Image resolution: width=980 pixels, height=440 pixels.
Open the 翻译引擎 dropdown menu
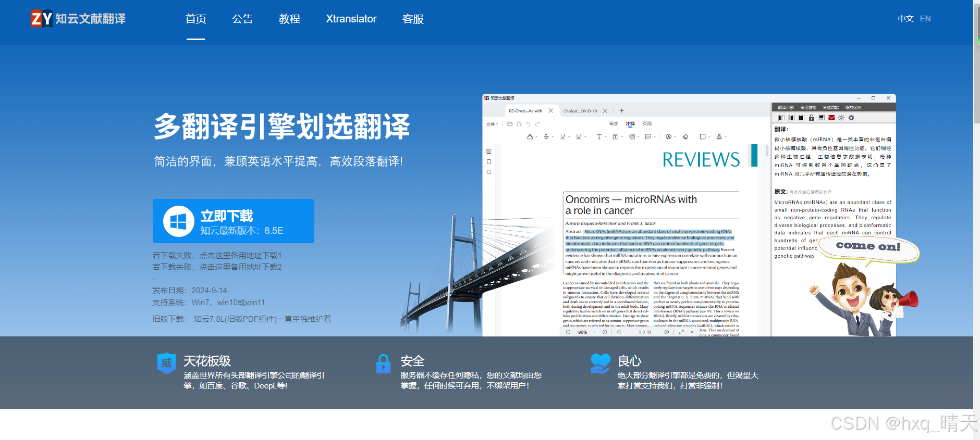[x=787, y=107]
